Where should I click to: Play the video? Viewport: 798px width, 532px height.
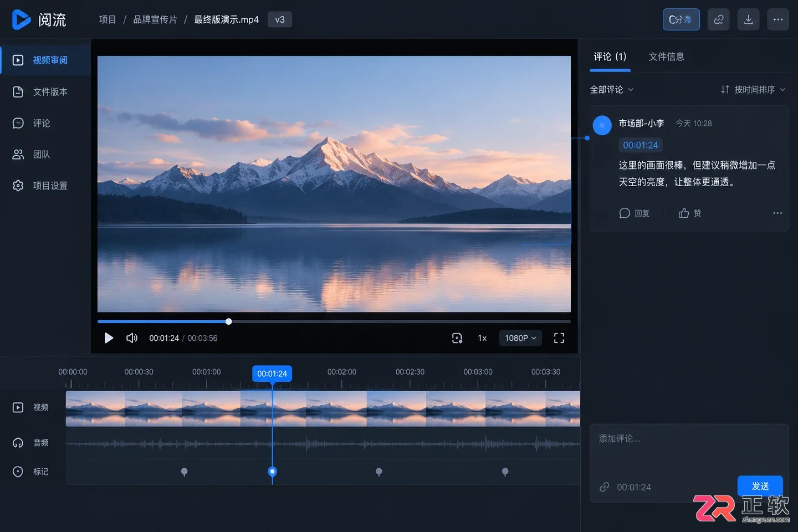[x=109, y=338]
